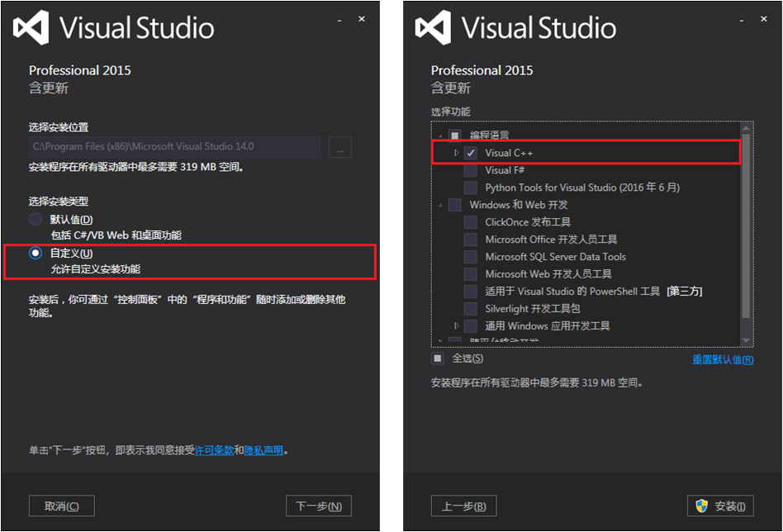The height and width of the screenshot is (532, 783).
Task: Click the feature list scroll-up arrow
Action: coord(746,128)
